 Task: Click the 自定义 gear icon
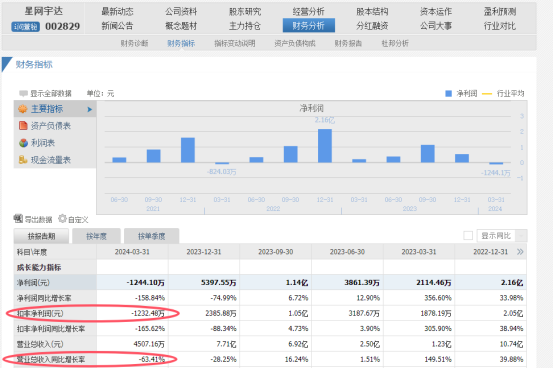pyautogui.click(x=62, y=219)
